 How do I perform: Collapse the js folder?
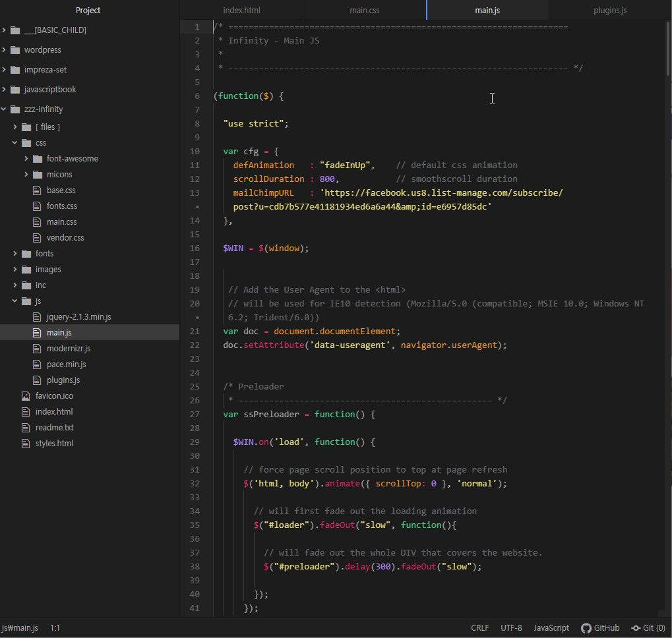pyautogui.click(x=15, y=301)
